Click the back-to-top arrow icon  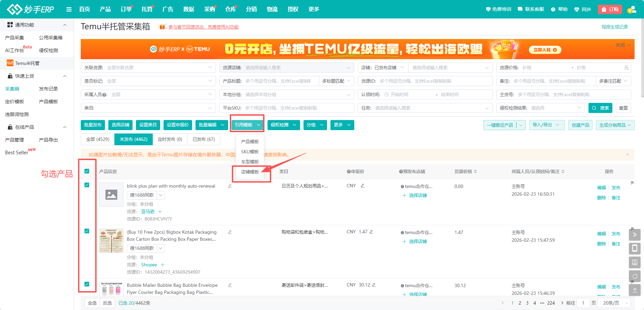635,290
